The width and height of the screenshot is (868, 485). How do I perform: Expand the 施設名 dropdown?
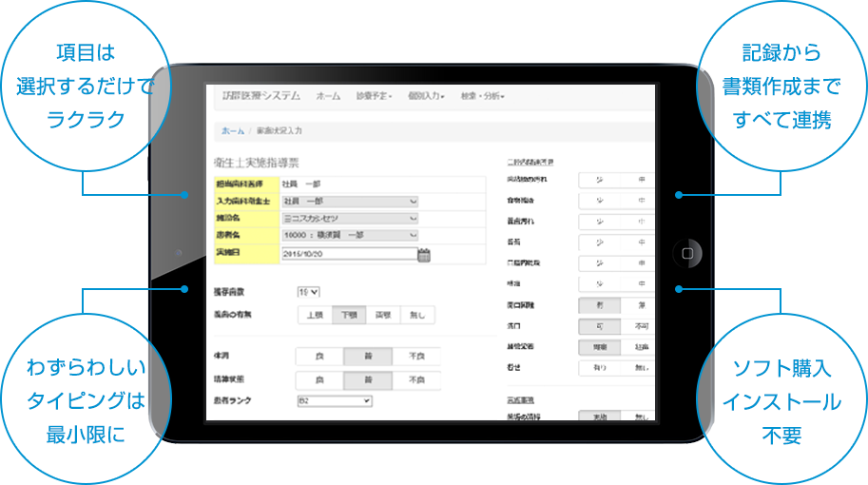pyautogui.click(x=350, y=219)
